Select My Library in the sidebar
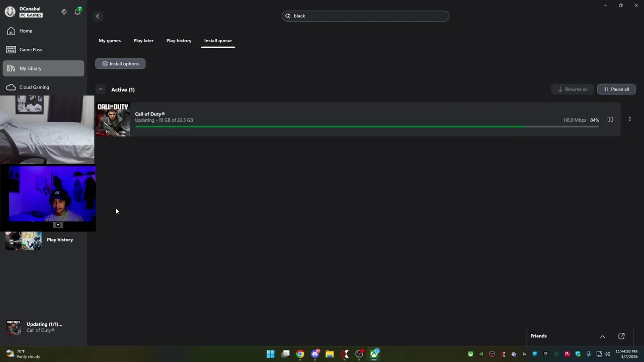 [43, 68]
